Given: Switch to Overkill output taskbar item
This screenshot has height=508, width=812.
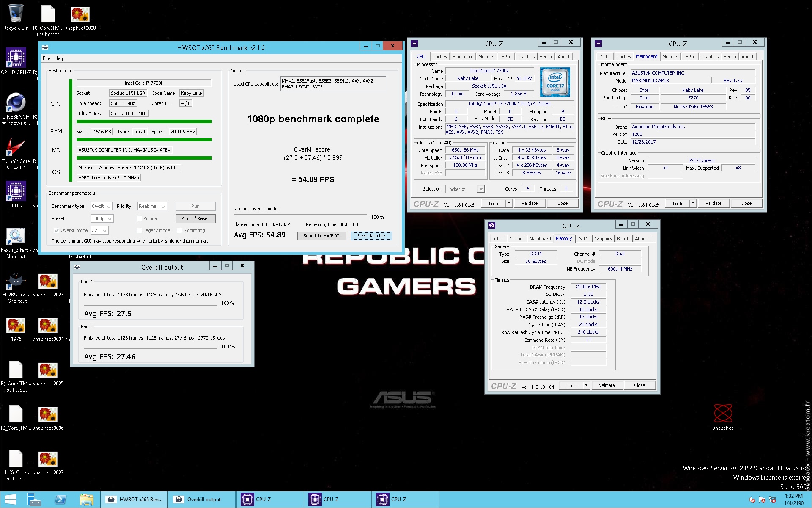Looking at the screenshot, I should pyautogui.click(x=202, y=500).
